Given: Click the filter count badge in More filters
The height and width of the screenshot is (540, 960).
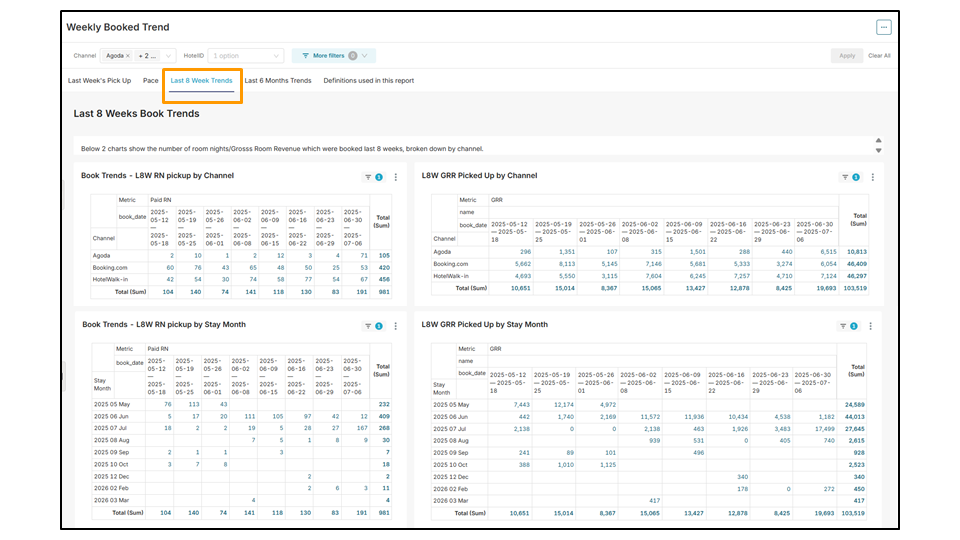Looking at the screenshot, I should coord(353,56).
